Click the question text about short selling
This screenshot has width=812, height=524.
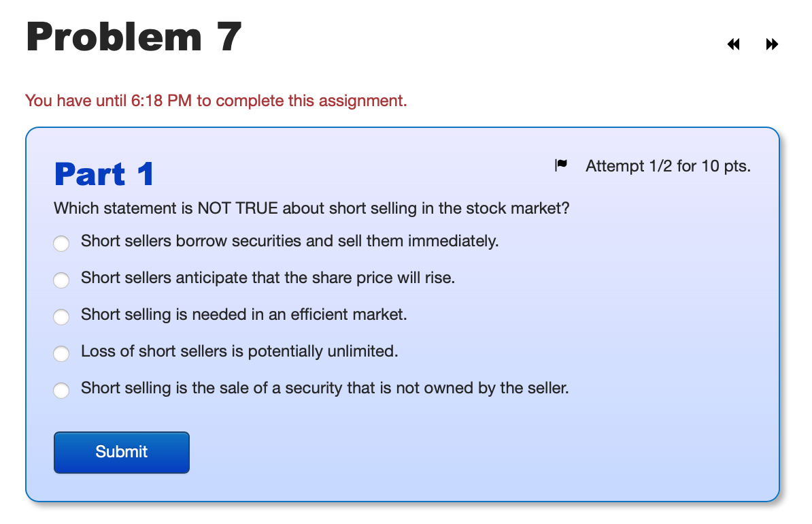311,208
